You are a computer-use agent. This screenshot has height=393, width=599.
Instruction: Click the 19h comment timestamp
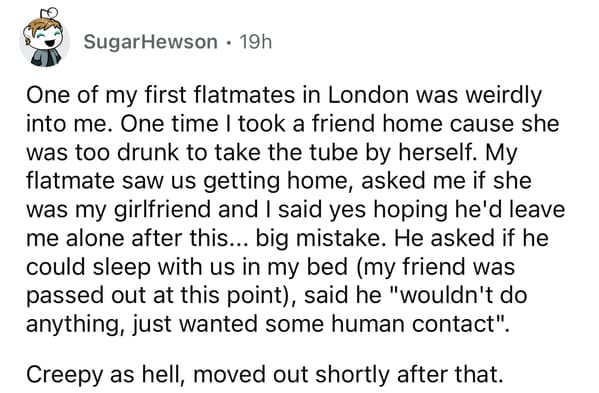tap(256, 42)
